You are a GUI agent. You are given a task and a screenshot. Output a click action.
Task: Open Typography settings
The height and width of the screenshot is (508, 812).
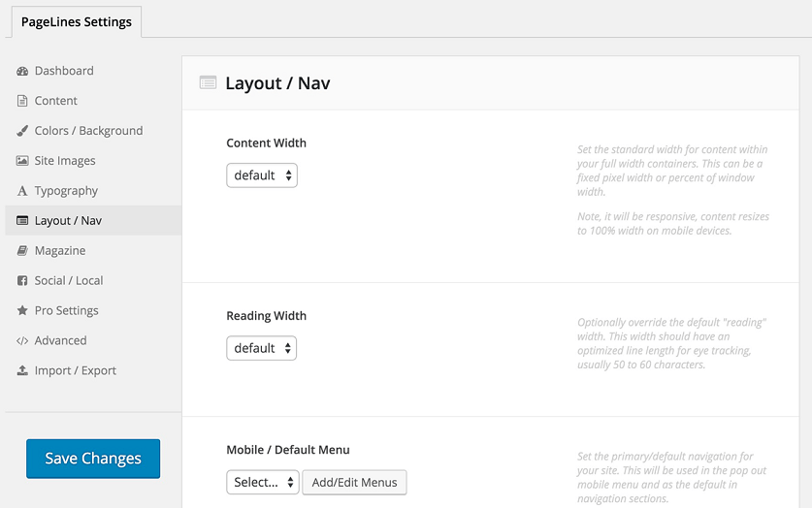tap(93, 191)
